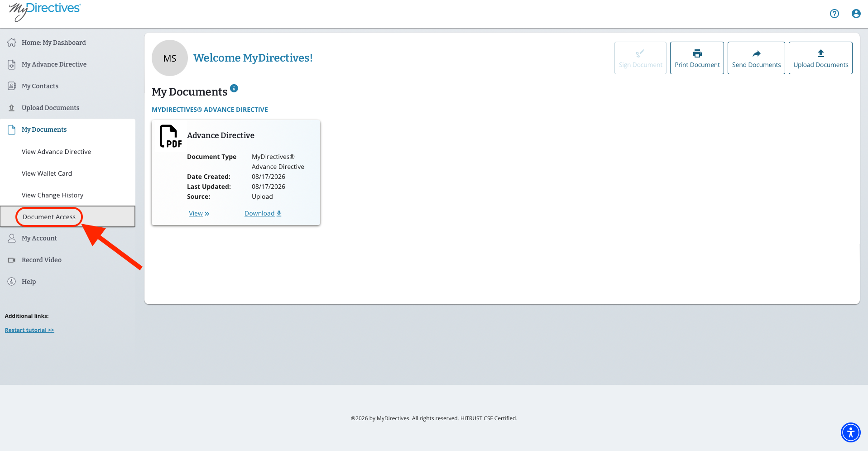Click the download arrow icon beside Download
The image size is (868, 451).
[279, 213]
